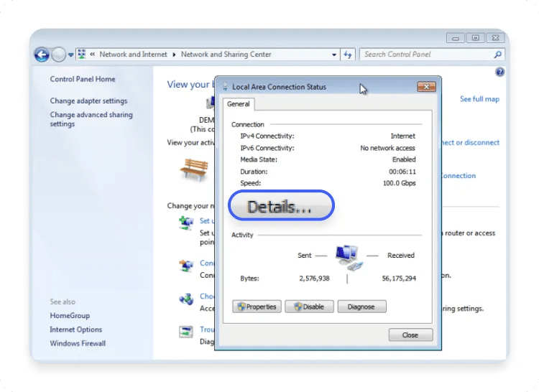Click the park bench network icon
This screenshot has height=392, width=539.
194,169
